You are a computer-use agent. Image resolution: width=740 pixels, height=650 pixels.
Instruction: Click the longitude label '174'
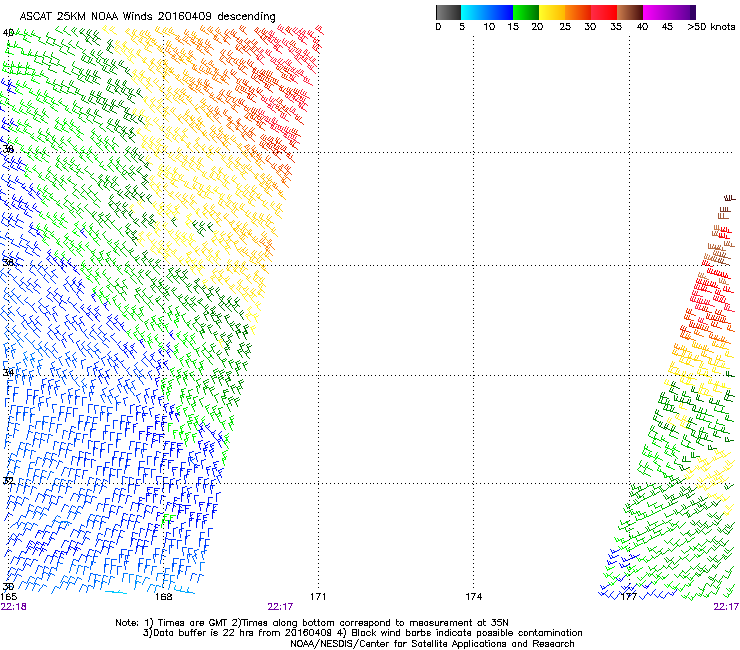[x=474, y=597]
